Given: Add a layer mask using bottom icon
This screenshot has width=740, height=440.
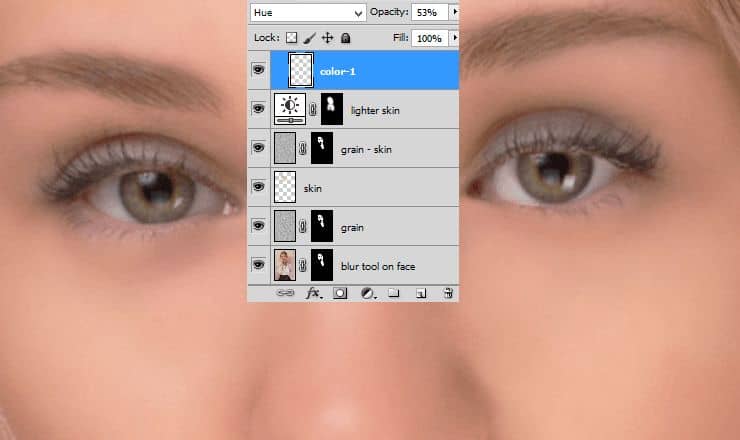Looking at the screenshot, I should [x=340, y=293].
